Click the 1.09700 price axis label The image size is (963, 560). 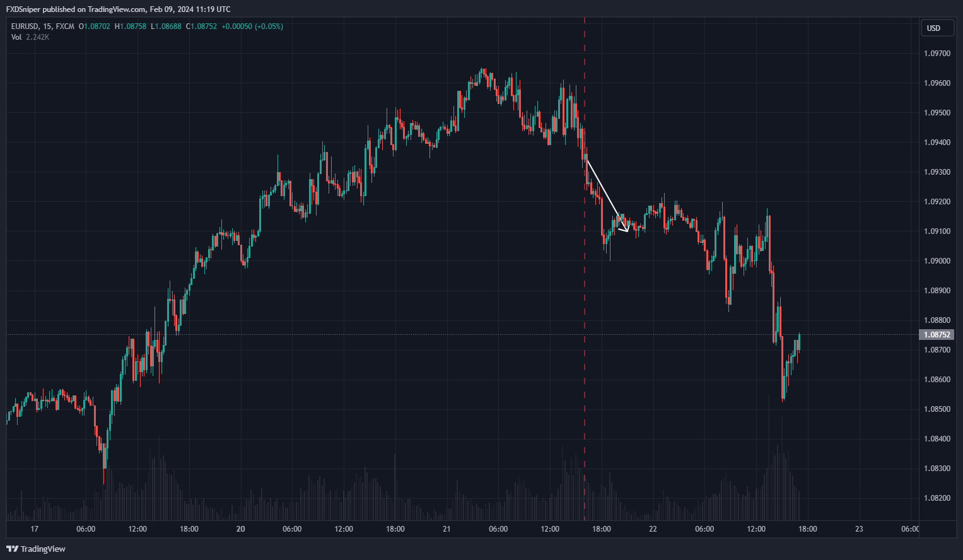click(937, 54)
